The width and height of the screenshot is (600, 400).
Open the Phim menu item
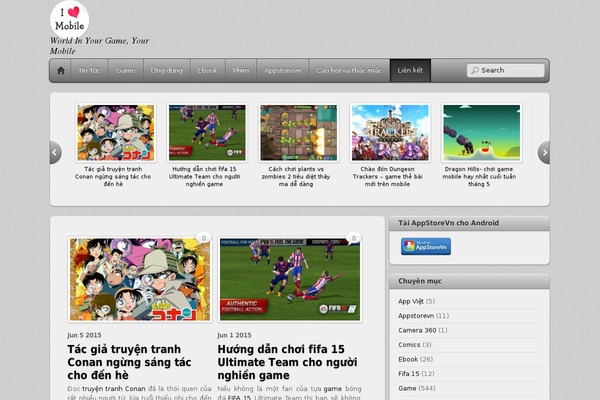[241, 70]
